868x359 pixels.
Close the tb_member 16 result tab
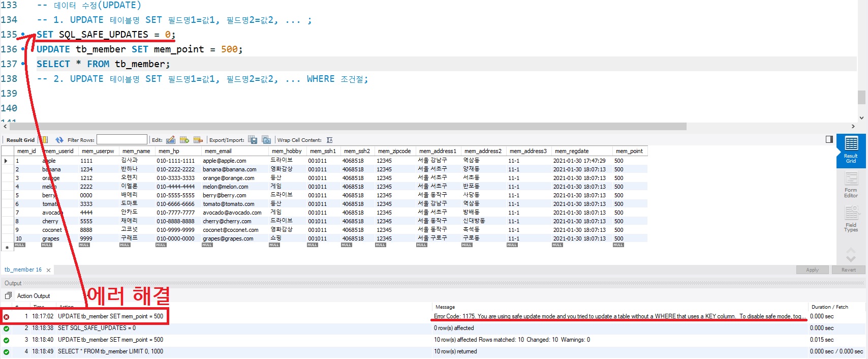coord(48,270)
